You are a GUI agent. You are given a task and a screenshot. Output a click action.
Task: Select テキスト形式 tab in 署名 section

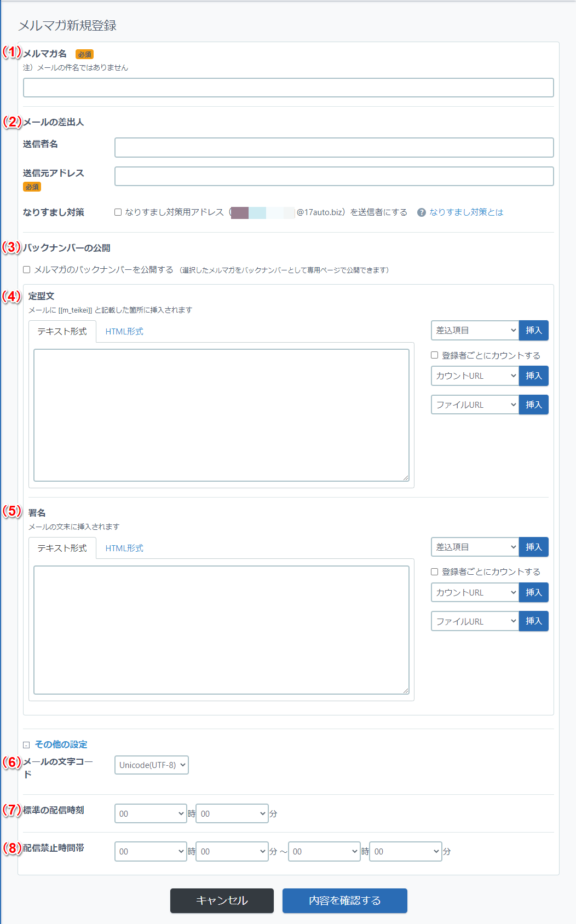pyautogui.click(x=62, y=548)
